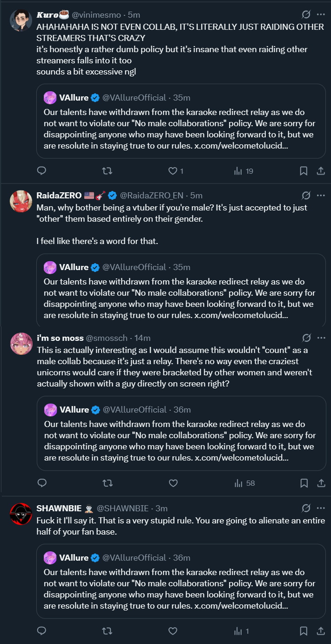This screenshot has width=331, height=644.
Task: Like Kuro's tweet with one like
Action: (173, 171)
